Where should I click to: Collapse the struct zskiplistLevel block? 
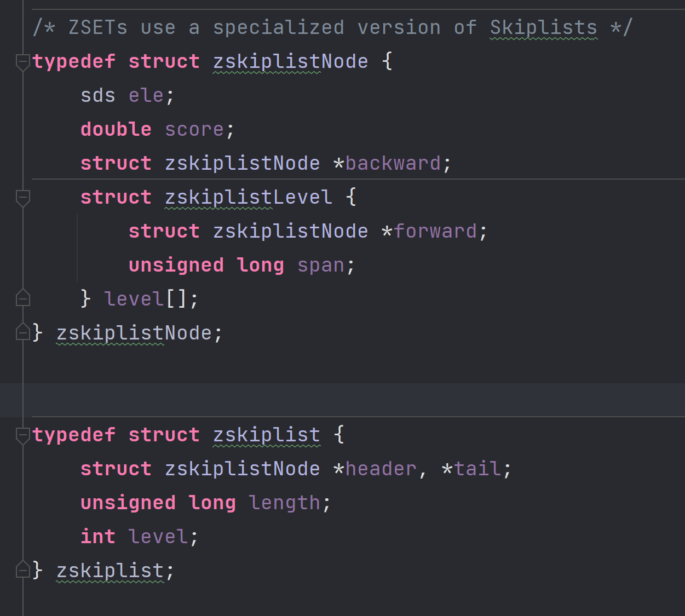[22, 198]
